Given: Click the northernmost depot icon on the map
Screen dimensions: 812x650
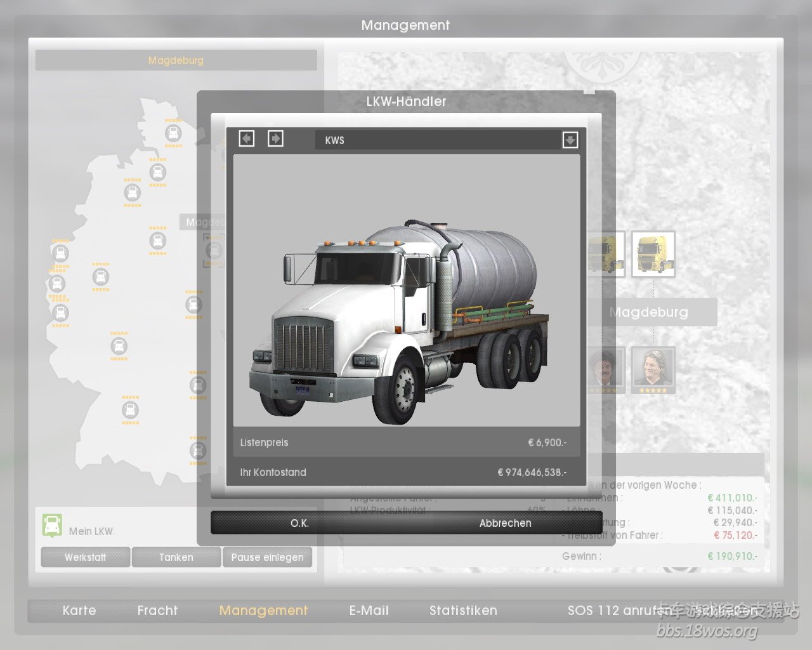Looking at the screenshot, I should click(173, 133).
